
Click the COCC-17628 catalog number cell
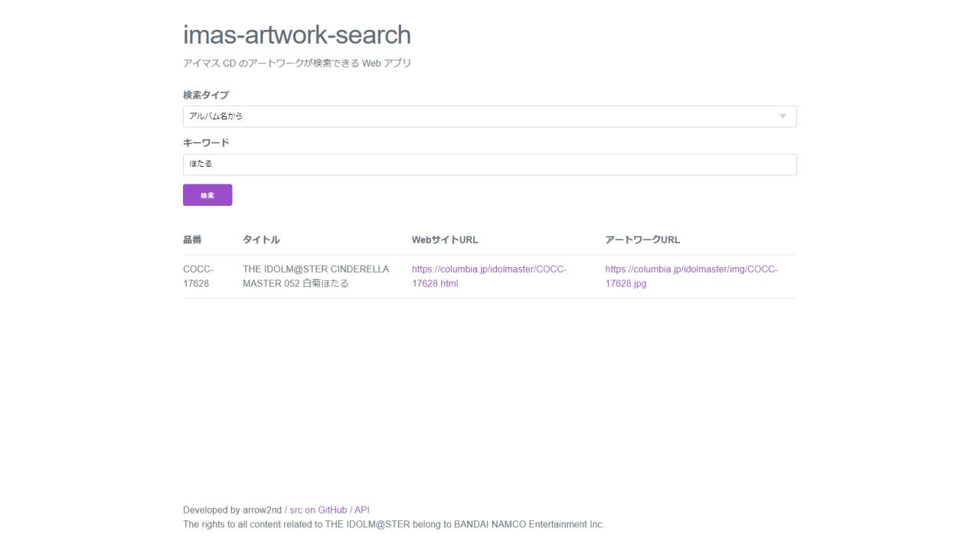point(198,276)
